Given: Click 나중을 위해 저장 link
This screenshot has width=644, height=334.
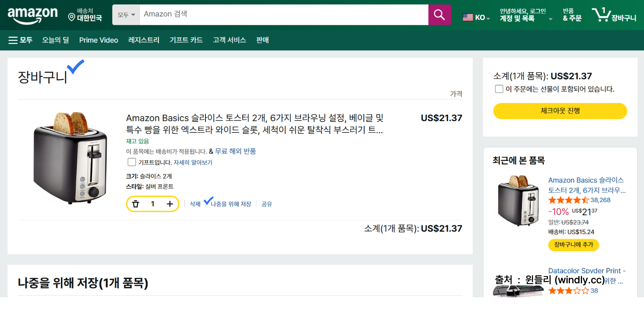Looking at the screenshot, I should (x=231, y=204).
